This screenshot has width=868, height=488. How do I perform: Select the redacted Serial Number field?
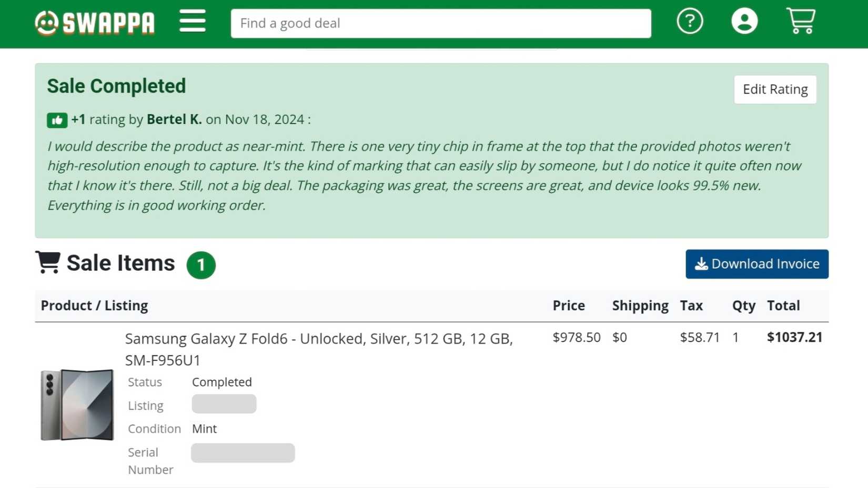[x=243, y=453]
